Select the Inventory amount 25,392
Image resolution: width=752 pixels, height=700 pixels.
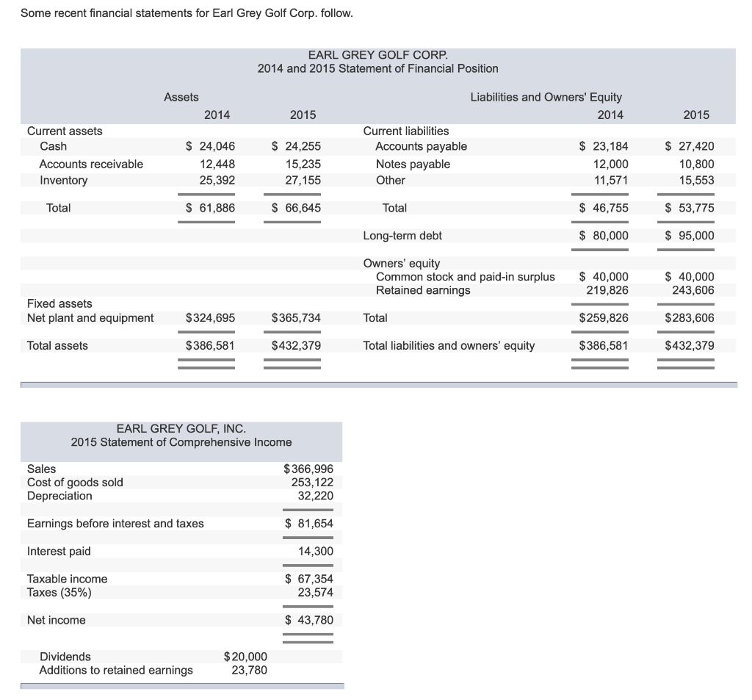pyautogui.click(x=218, y=180)
